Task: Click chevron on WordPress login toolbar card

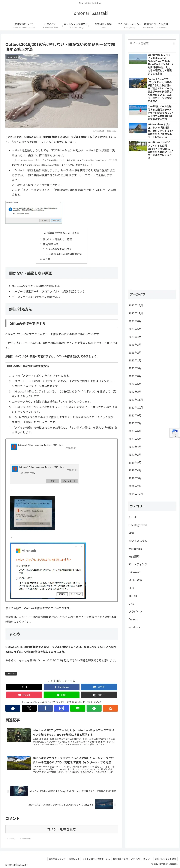Action: tap(173, 150)
